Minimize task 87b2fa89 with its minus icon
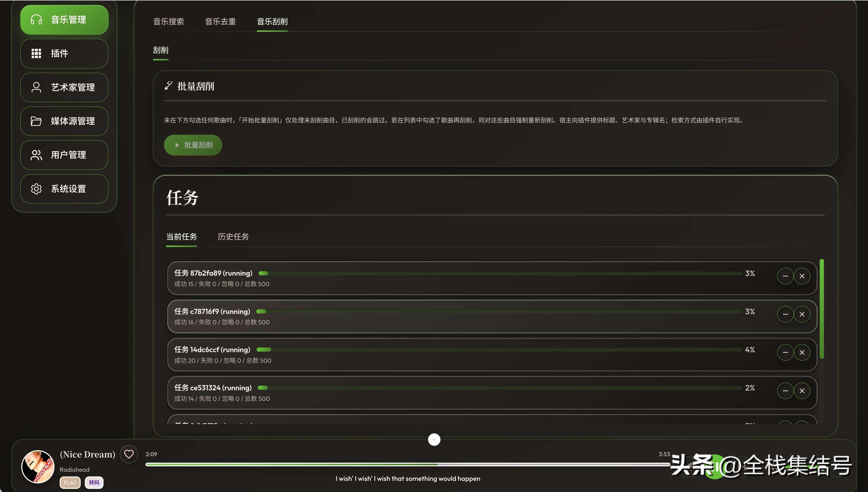 785,276
